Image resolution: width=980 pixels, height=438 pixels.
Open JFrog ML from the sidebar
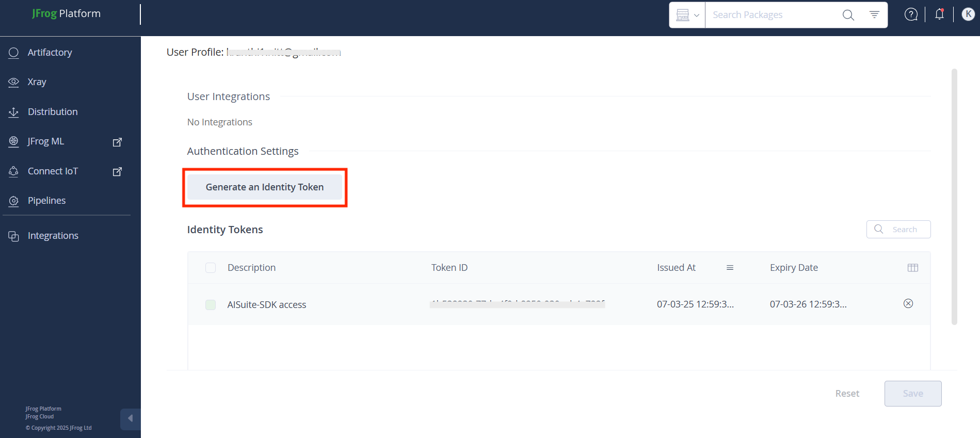(46, 141)
